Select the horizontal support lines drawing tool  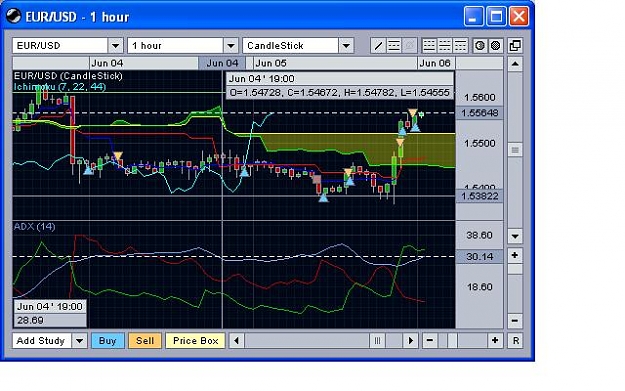[394, 46]
